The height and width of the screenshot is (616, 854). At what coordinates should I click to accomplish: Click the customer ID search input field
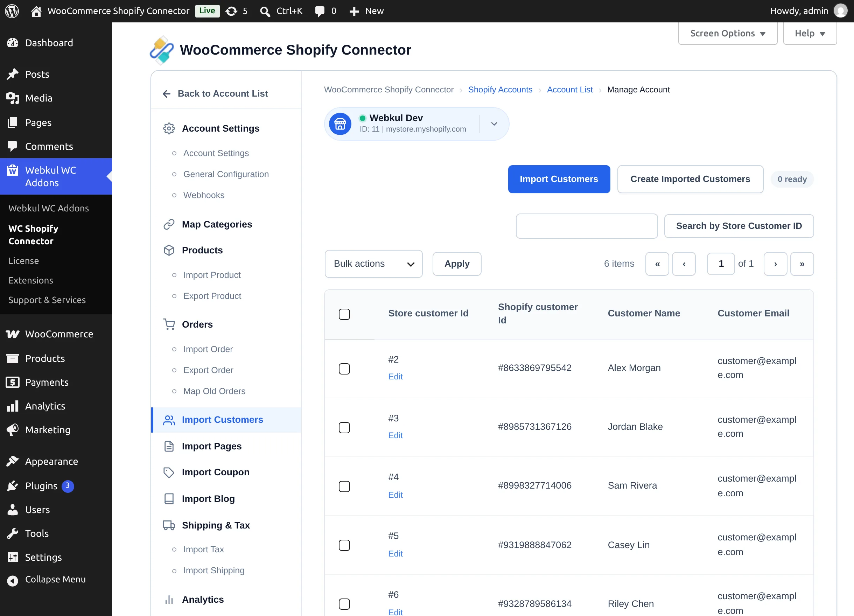point(586,226)
